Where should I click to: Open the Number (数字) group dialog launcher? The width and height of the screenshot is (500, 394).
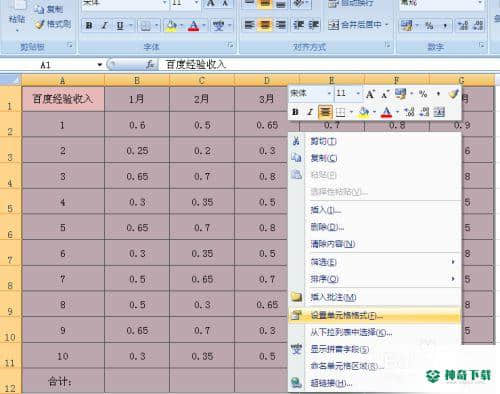(x=482, y=44)
